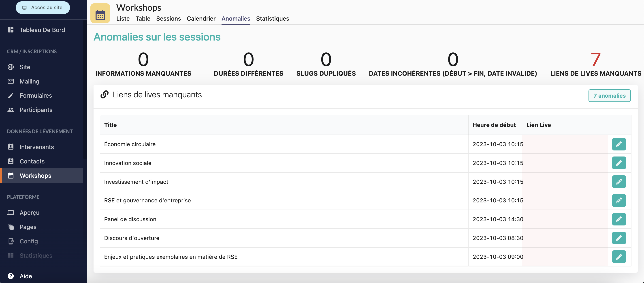Viewport: 644px width, 283px height.
Task: Click the Participants people icon
Action: click(11, 110)
